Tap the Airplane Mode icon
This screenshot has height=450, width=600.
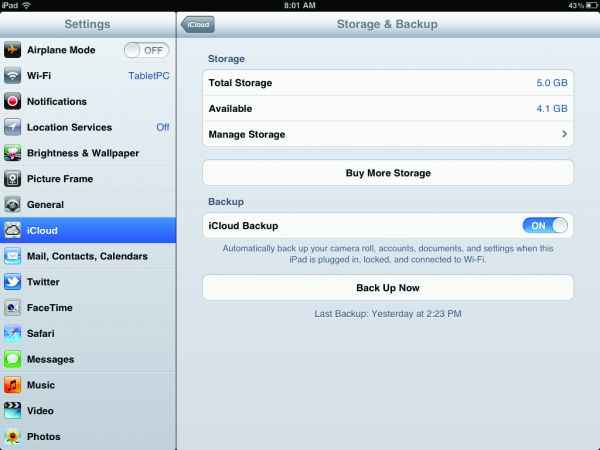pyautogui.click(x=12, y=50)
